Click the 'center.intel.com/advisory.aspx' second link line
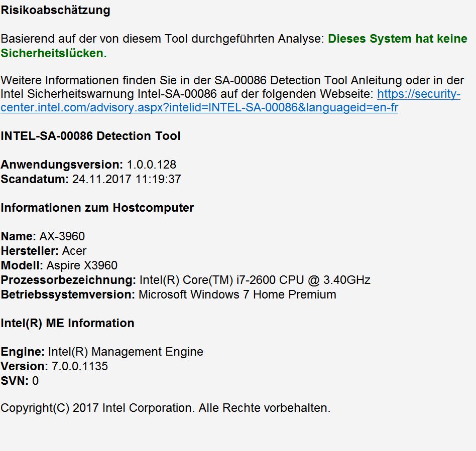The width and height of the screenshot is (476, 451). 199,107
